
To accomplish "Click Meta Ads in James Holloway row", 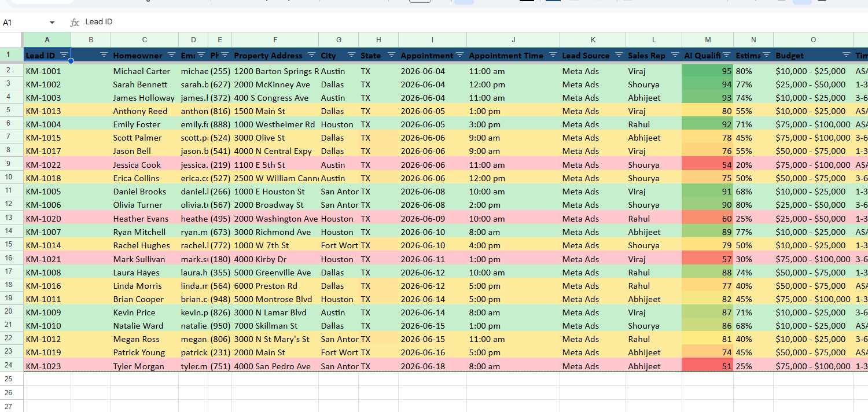I will coord(593,98).
